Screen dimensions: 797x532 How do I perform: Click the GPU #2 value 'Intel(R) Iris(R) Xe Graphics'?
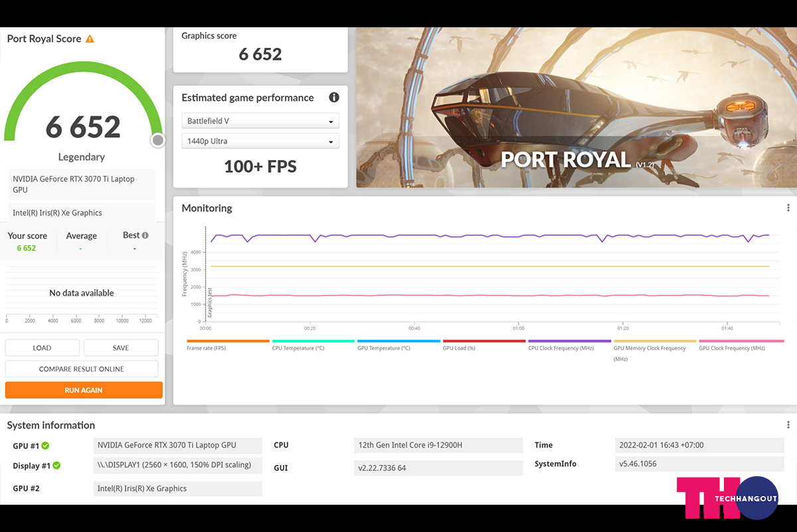click(177, 489)
